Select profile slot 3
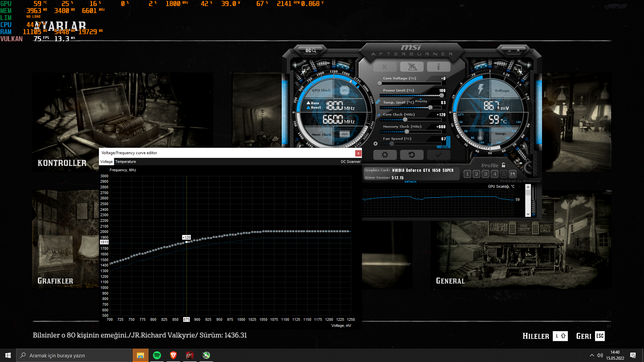 click(x=485, y=174)
